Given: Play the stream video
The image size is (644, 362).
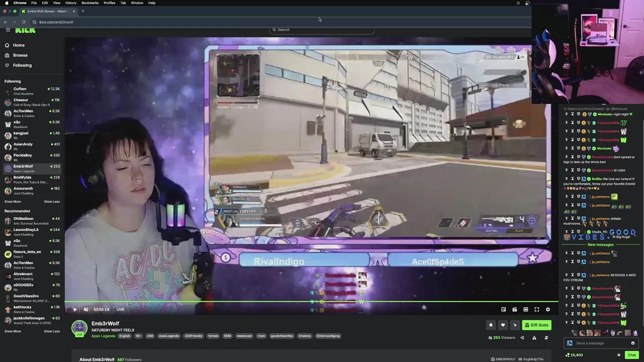Looking at the screenshot, I should 75,309.
